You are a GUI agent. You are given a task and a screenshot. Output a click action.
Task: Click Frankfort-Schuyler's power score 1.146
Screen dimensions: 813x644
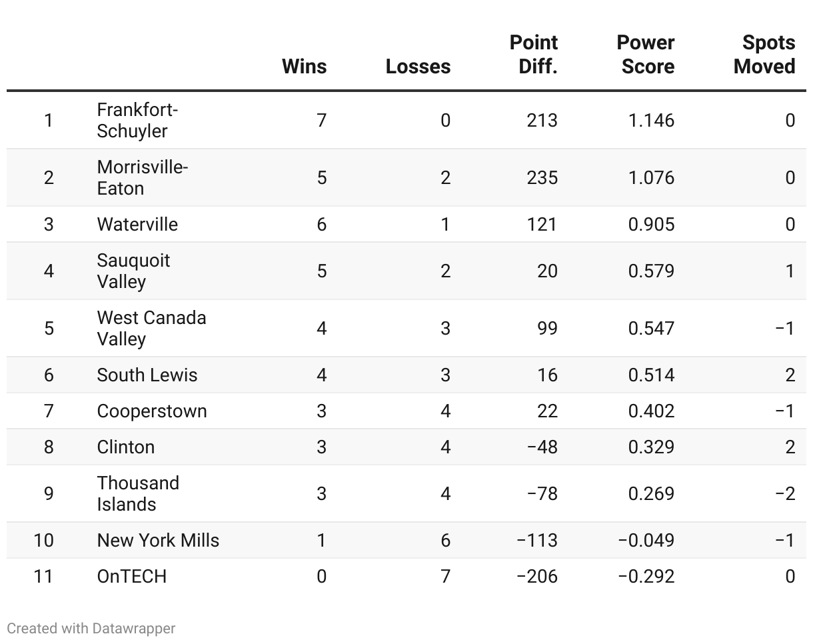point(651,120)
